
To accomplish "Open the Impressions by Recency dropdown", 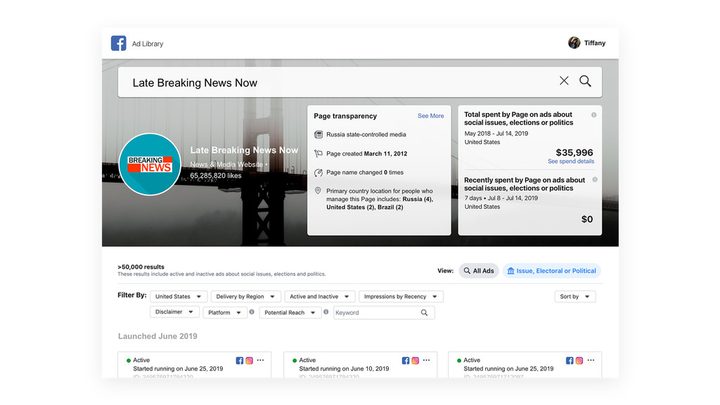I will pyautogui.click(x=401, y=297).
